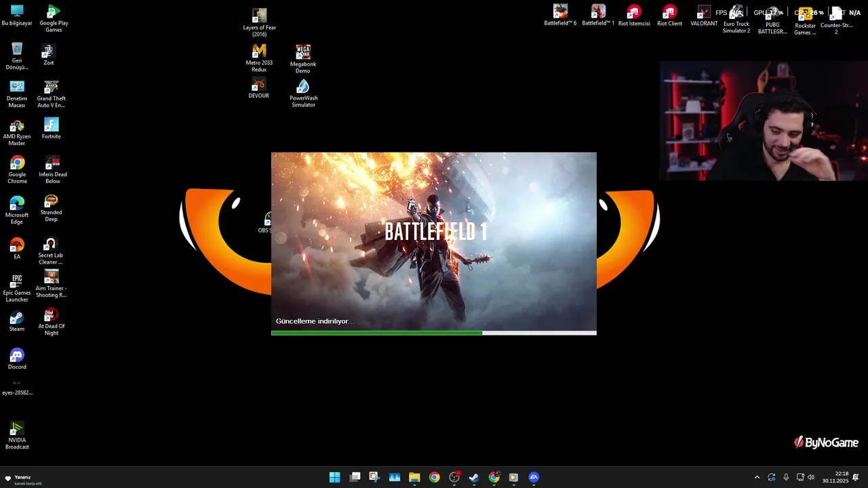The height and width of the screenshot is (488, 868).
Task: Open Epic Games Launcher icon
Action: click(x=17, y=288)
